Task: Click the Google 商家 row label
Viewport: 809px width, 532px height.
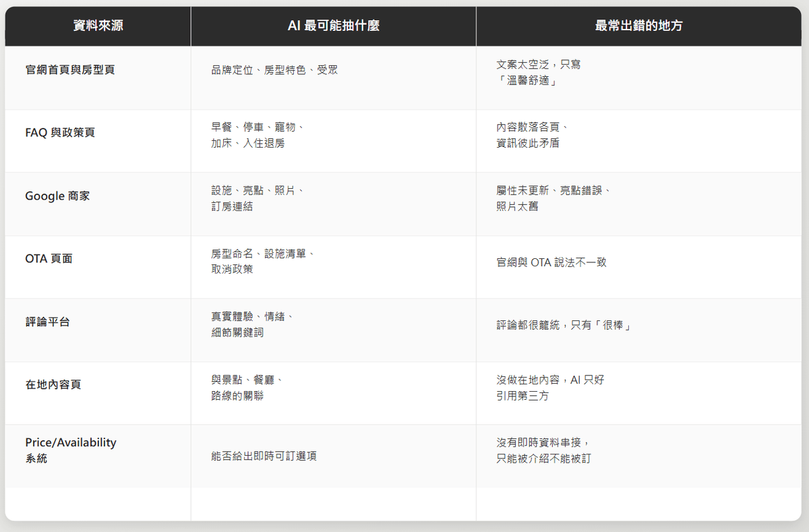Action: 57,196
